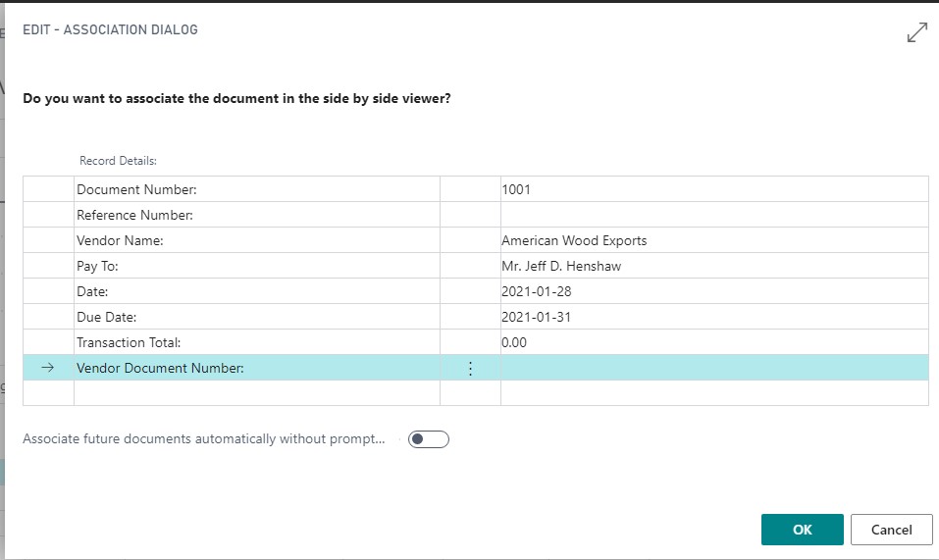Select the American Wood Exports vendor name cell
Image resolution: width=939 pixels, height=560 pixels.
[574, 240]
